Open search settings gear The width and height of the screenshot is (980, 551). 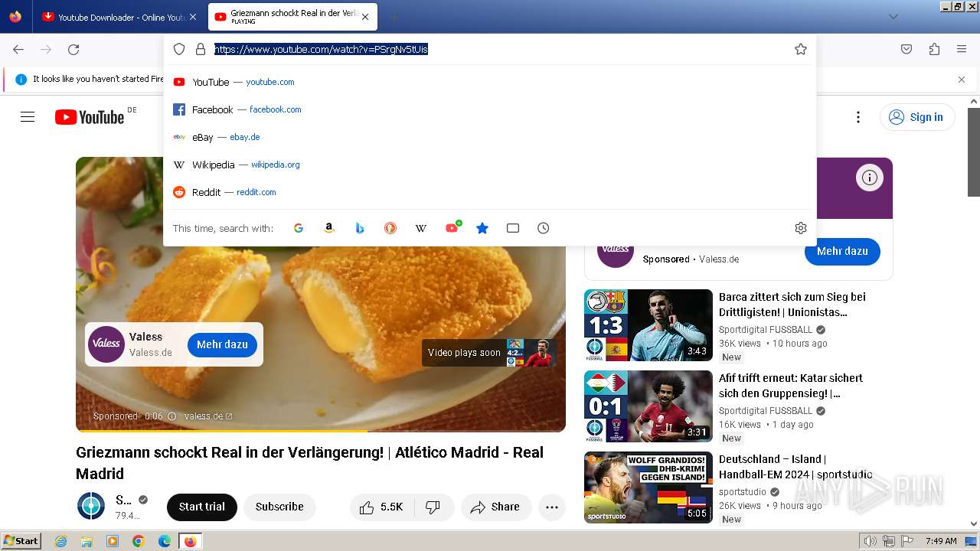801,228
